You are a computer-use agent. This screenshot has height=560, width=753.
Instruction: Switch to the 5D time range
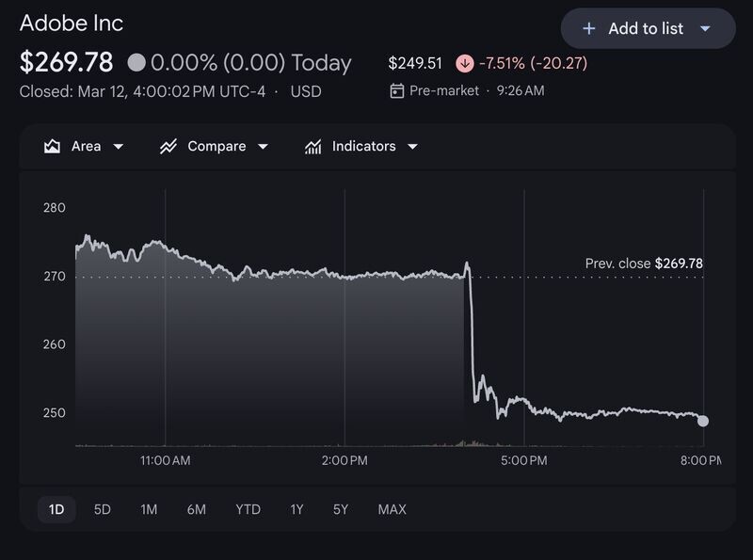103,509
